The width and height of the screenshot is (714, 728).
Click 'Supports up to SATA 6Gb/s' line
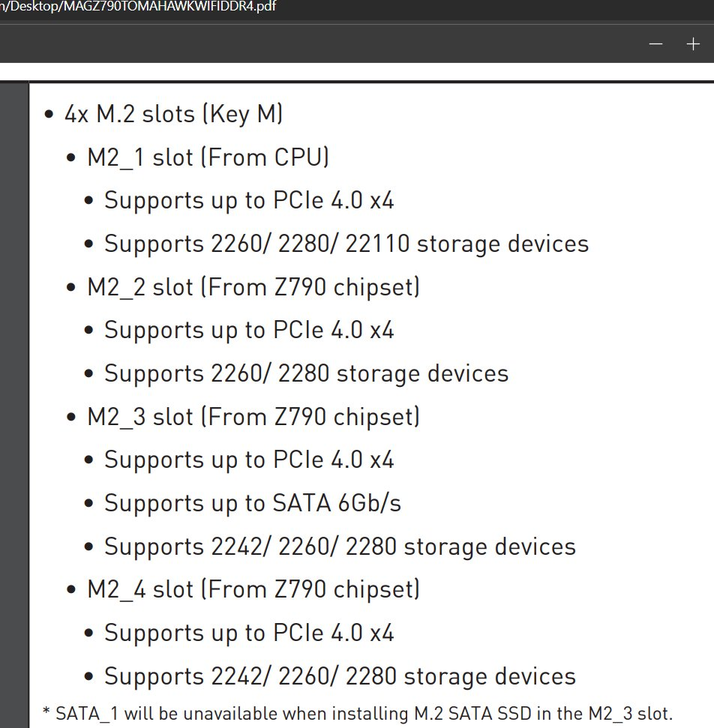pyautogui.click(x=253, y=503)
